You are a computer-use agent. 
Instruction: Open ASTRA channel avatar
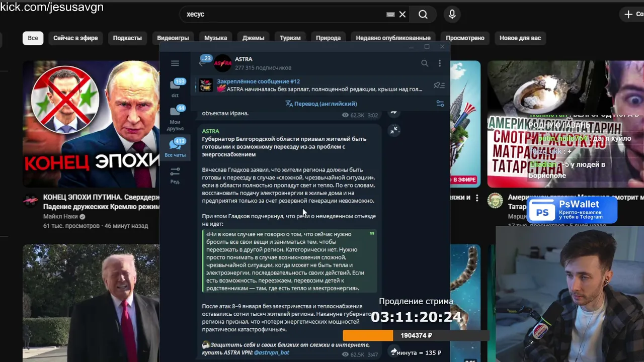[x=223, y=63]
